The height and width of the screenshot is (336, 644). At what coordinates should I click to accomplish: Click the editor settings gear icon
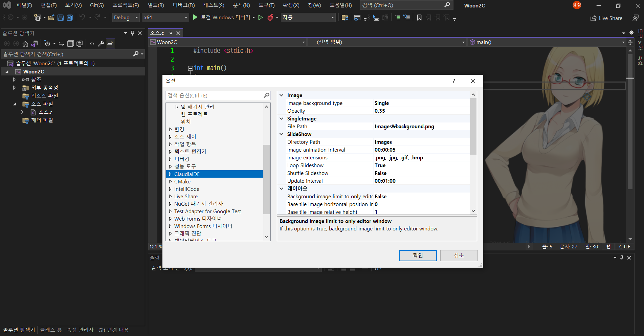click(x=631, y=33)
